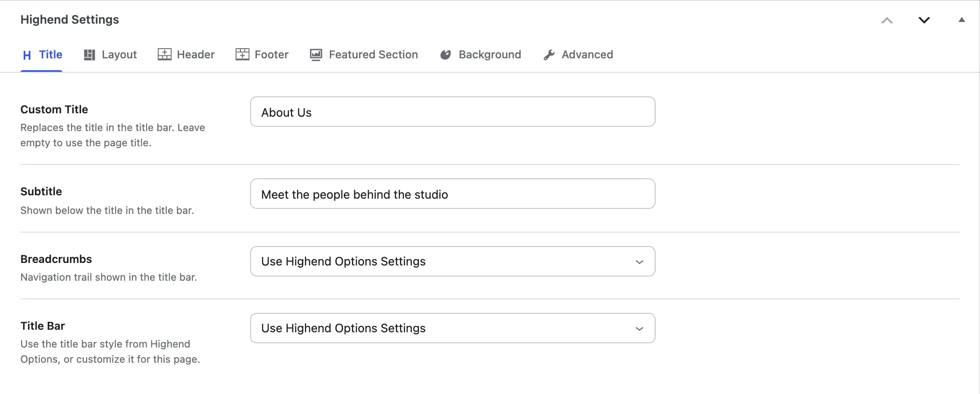Image resolution: width=980 pixels, height=394 pixels.
Task: Focus the Subtitle input field
Action: [x=453, y=194]
